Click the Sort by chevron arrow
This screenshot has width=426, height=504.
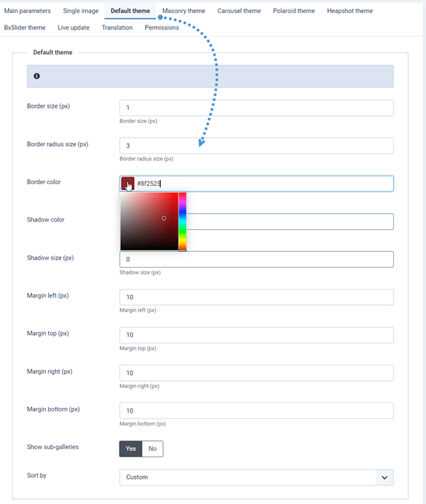tap(384, 477)
